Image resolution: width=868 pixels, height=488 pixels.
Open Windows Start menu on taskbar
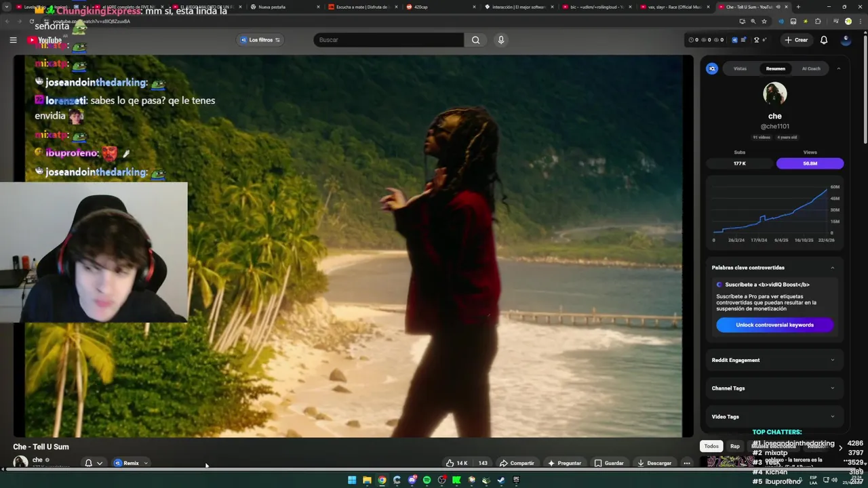[352, 480]
